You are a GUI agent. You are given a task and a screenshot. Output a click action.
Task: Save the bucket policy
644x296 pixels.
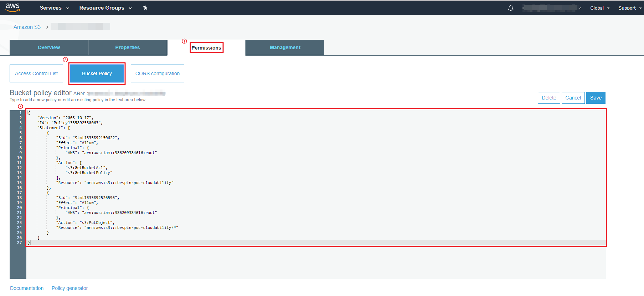pos(596,98)
